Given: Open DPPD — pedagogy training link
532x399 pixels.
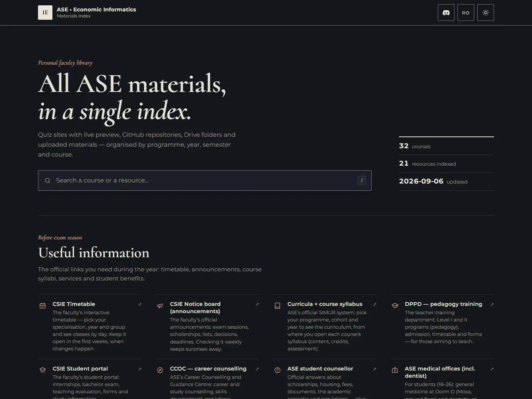Looking at the screenshot, I should [x=443, y=304].
